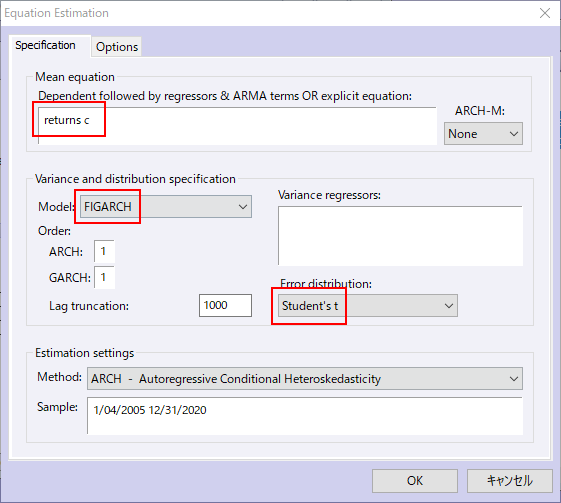Click the ARCH order field

(104, 251)
